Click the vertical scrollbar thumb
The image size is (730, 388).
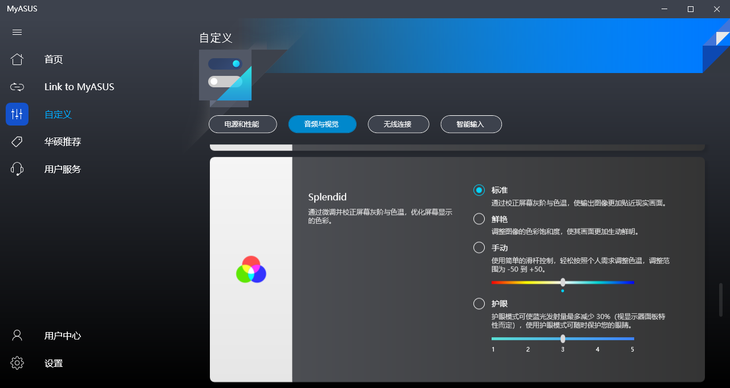tap(721, 299)
